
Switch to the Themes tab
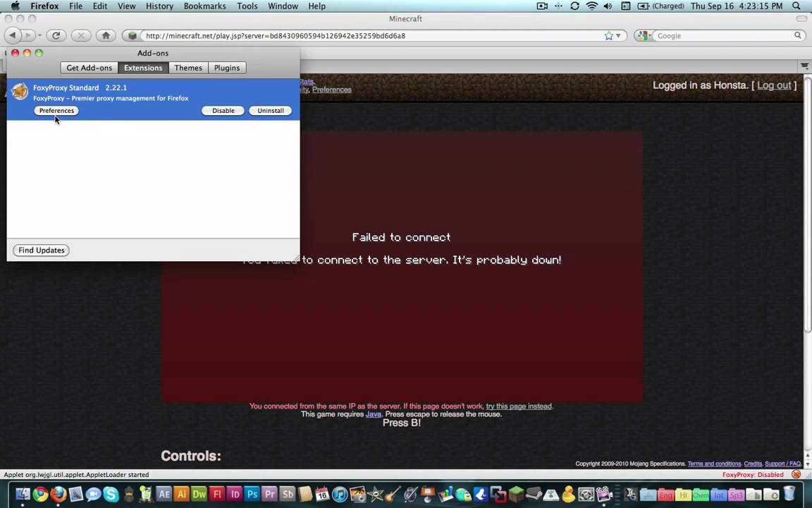pos(188,68)
